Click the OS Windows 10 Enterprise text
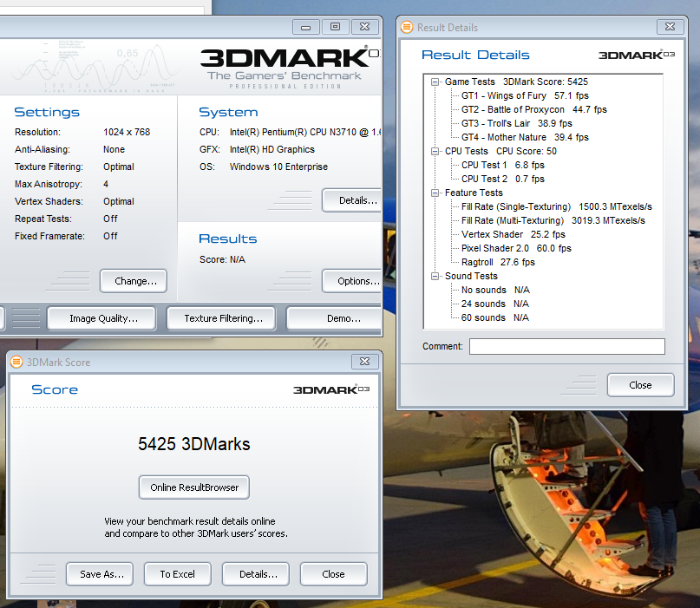The height and width of the screenshot is (608, 700). click(278, 167)
